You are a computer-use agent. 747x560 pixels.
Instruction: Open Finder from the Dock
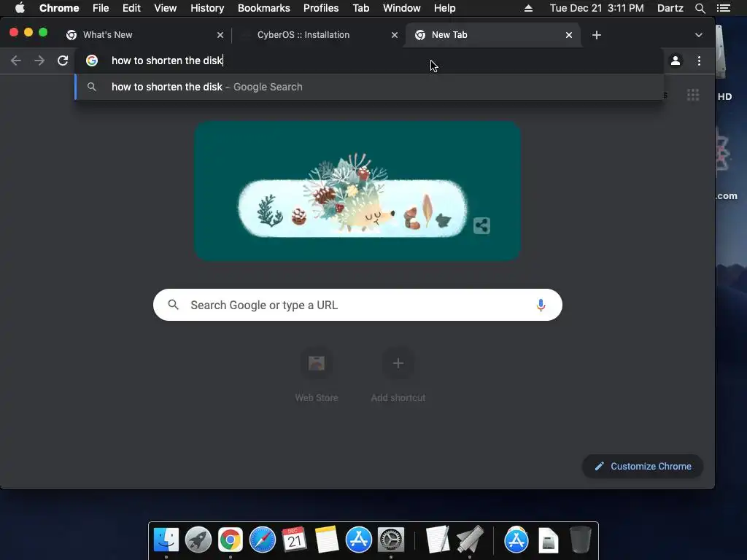[166, 540]
